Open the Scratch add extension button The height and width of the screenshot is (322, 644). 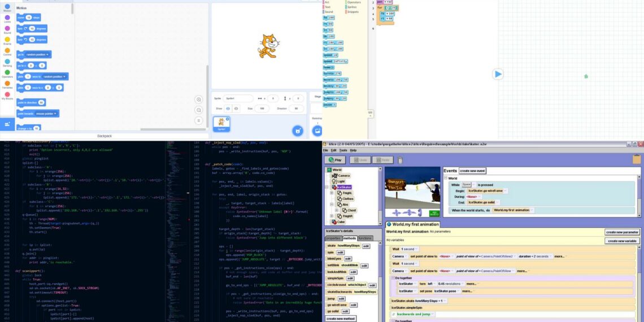point(7,124)
